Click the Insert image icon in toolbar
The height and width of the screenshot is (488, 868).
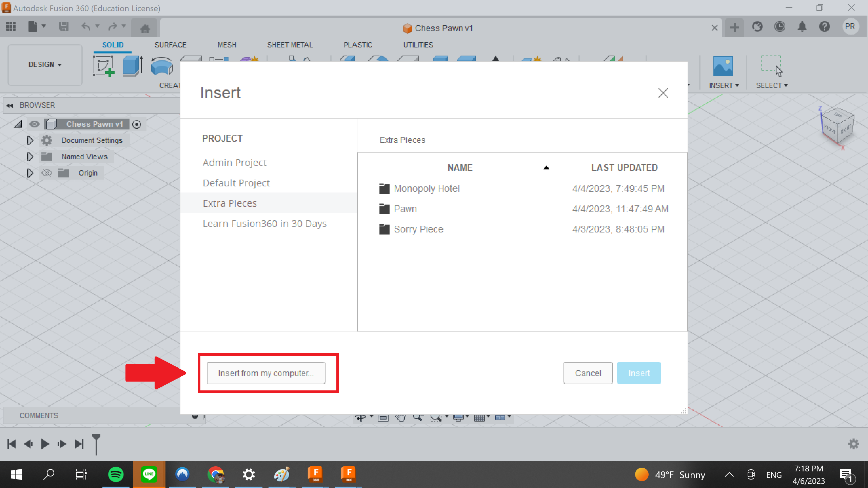coord(723,66)
